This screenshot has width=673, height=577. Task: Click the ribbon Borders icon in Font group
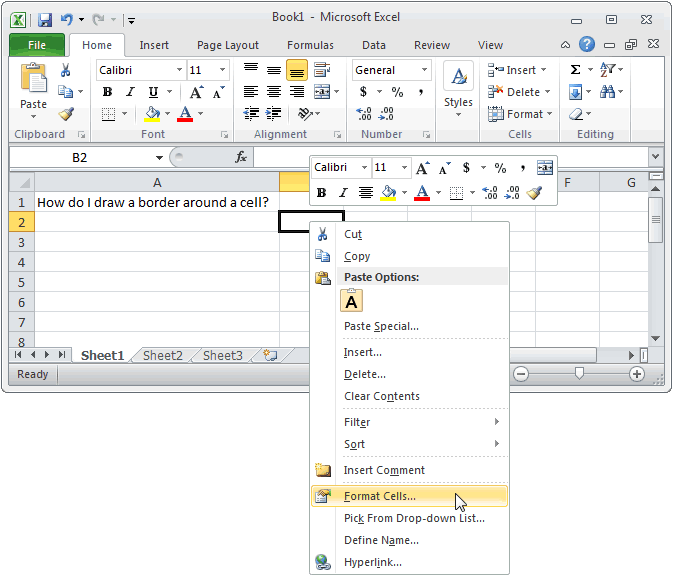(x=108, y=114)
